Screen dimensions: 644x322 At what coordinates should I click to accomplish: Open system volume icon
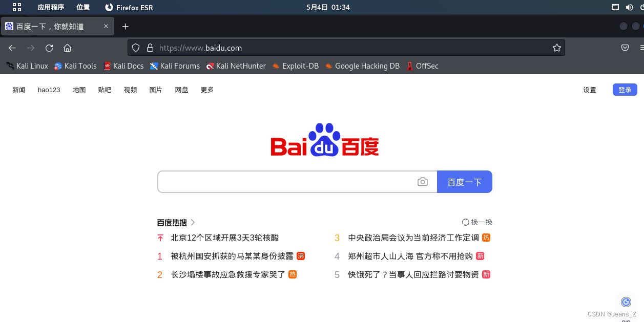[629, 7]
